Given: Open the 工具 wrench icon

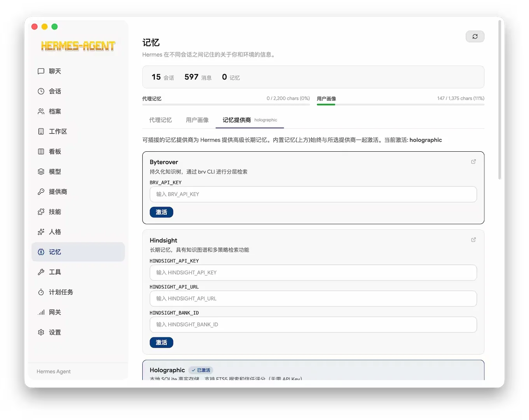Looking at the screenshot, I should 41,272.
